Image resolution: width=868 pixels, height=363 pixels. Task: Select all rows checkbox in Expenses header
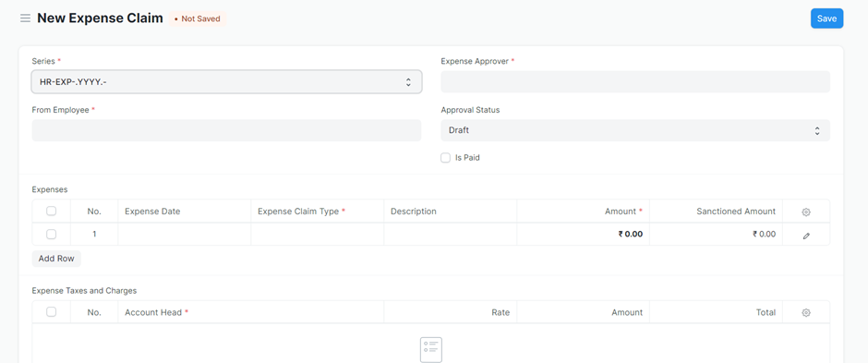[52, 211]
